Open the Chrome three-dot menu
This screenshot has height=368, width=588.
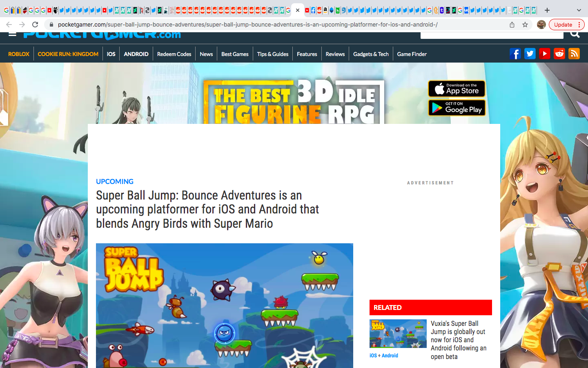579,25
